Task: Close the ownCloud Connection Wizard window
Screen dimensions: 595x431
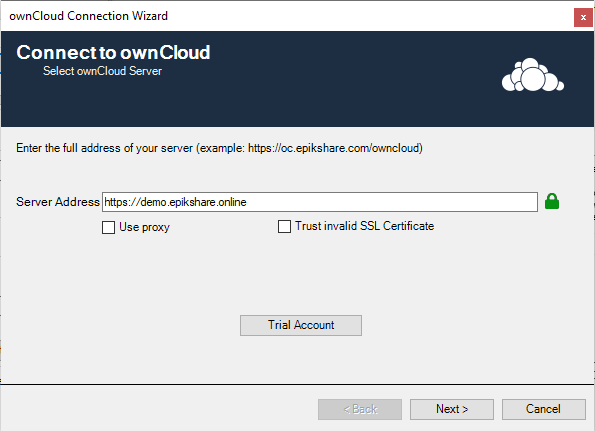Action: click(583, 17)
